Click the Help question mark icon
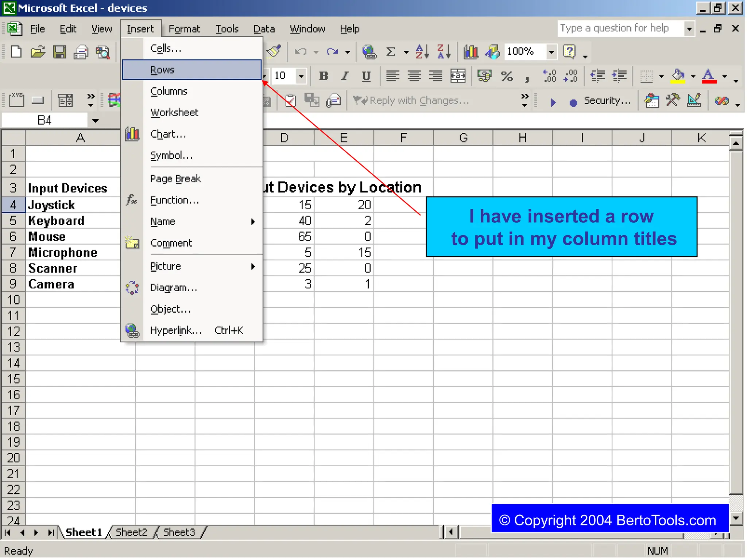 569,52
